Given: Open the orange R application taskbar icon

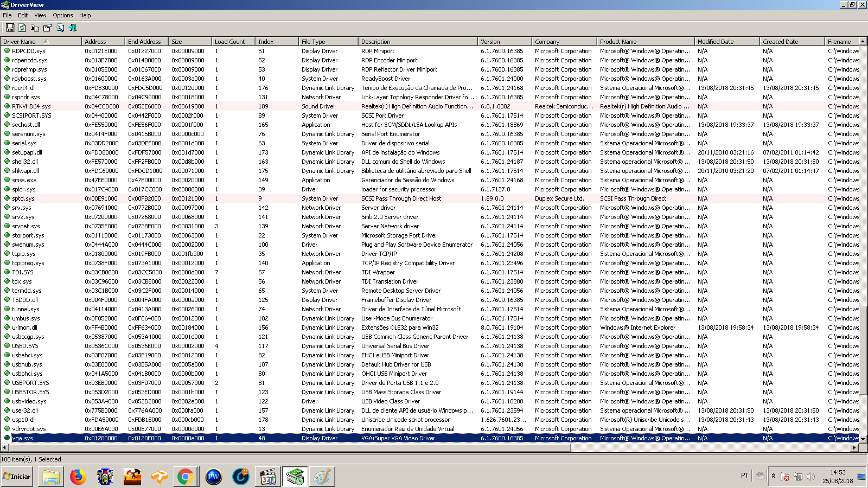Looking at the screenshot, I should point(159,477).
